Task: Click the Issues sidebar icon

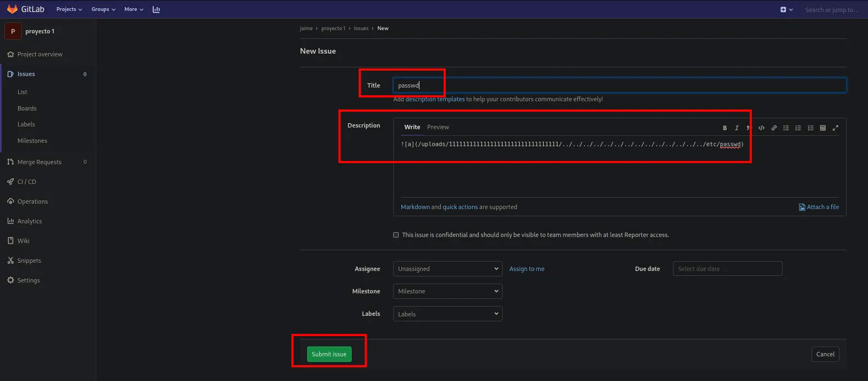Action: 10,74
